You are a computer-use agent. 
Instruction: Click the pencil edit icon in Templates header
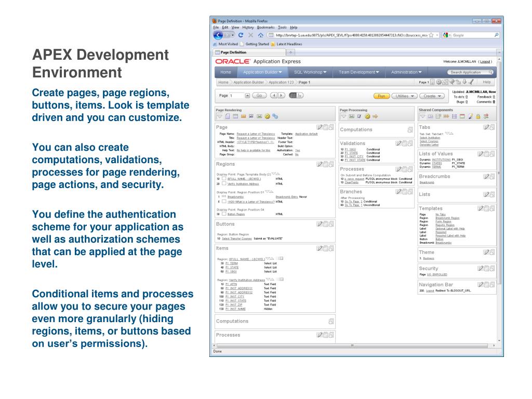click(x=481, y=208)
